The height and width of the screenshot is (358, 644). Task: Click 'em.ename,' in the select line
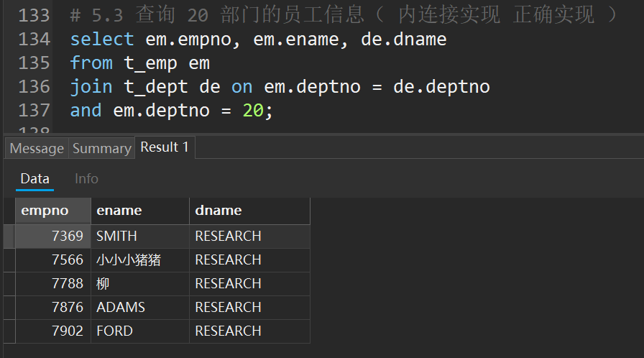tap(300, 40)
